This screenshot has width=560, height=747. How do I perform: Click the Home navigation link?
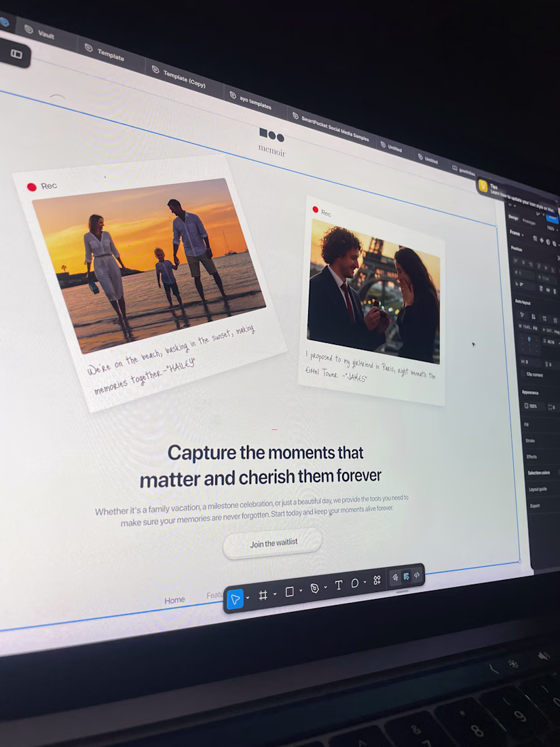174,600
